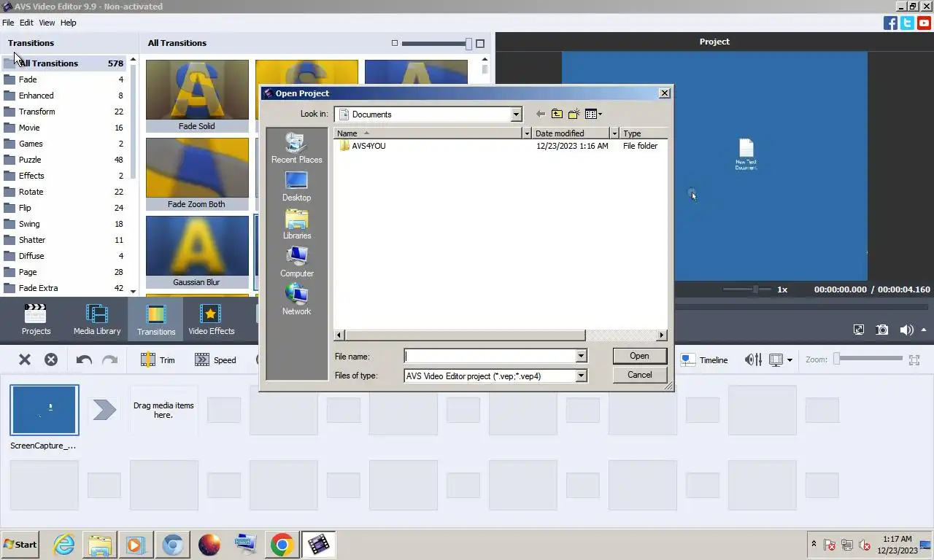Open the Edit menu
This screenshot has height=560, width=934.
[26, 23]
